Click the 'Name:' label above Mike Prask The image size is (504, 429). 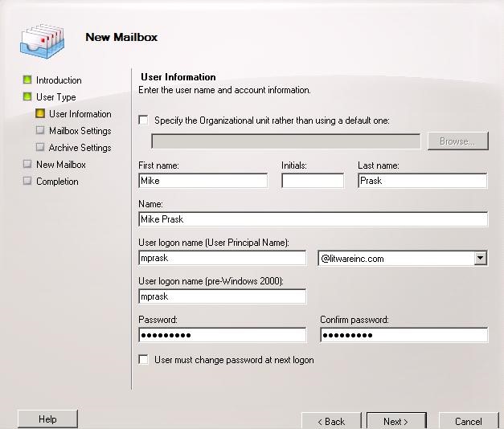[x=151, y=204]
